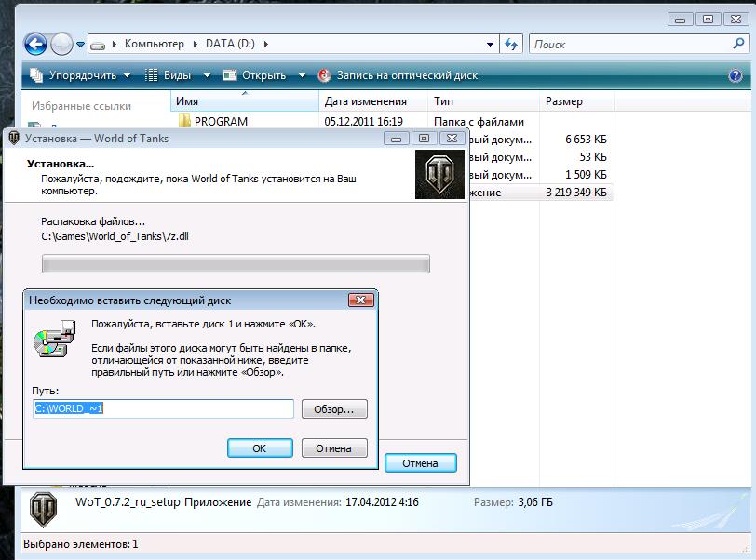Click the Refresh button next to address bar
The height and width of the screenshot is (560, 756).
[511, 45]
